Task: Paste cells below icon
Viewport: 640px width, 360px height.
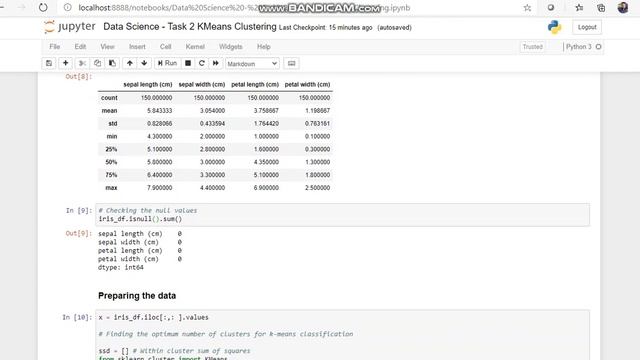Action: click(x=112, y=63)
